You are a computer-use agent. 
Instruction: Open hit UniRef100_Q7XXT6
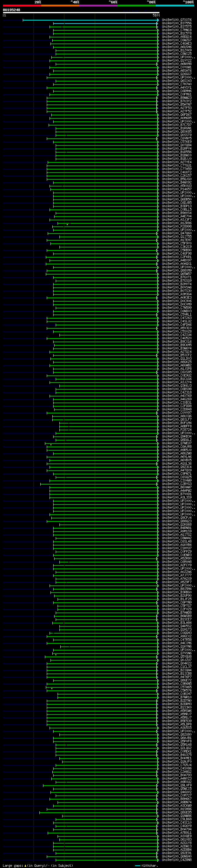[177, 20]
